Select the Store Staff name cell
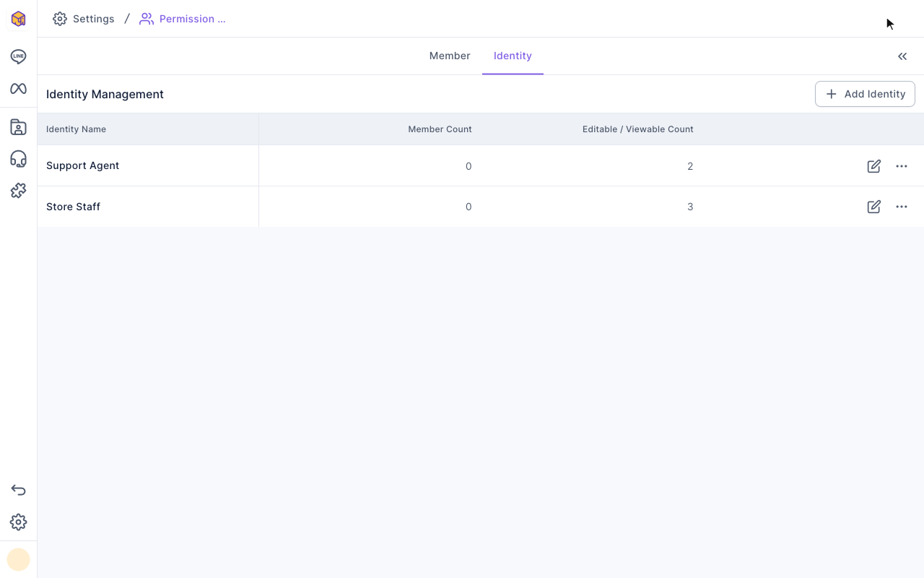 pyautogui.click(x=148, y=207)
